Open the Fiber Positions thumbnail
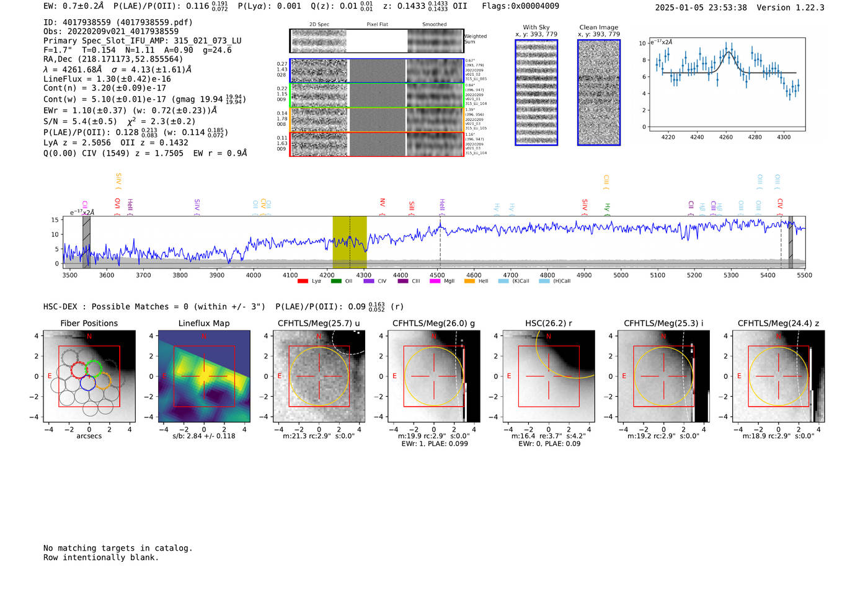Image resolution: width=868 pixels, height=591 pixels. 89,376
